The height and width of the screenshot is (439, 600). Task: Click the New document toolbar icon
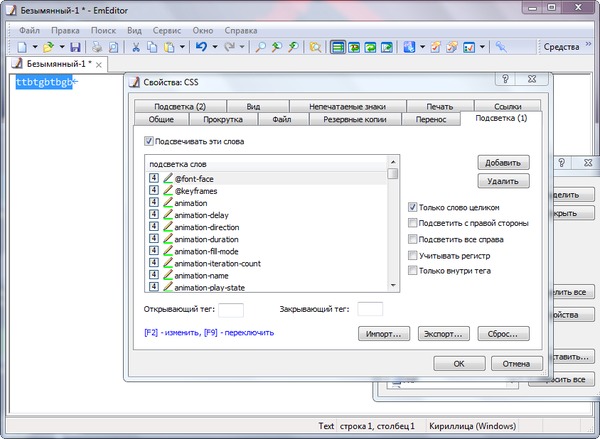21,47
